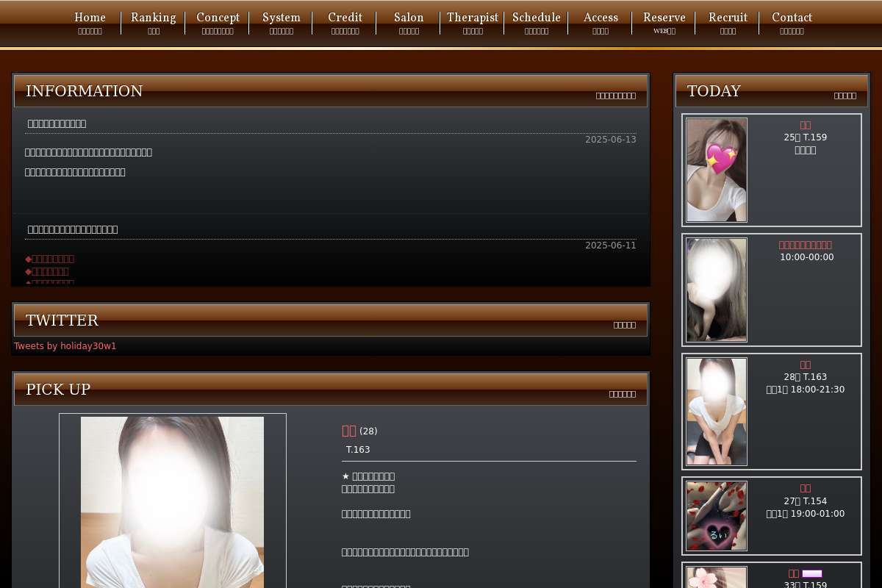882x588 pixels.
Task: Open the Access menu item
Action: (x=600, y=22)
